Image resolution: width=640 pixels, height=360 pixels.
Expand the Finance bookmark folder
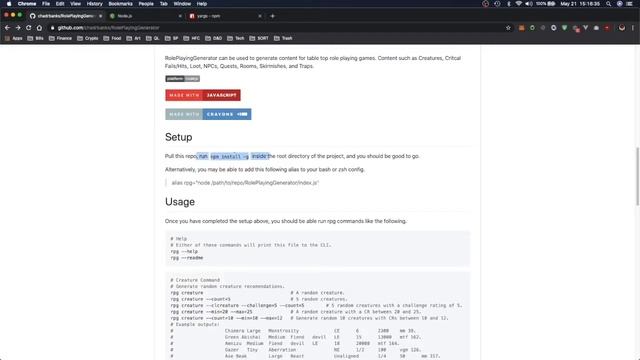[60, 38]
